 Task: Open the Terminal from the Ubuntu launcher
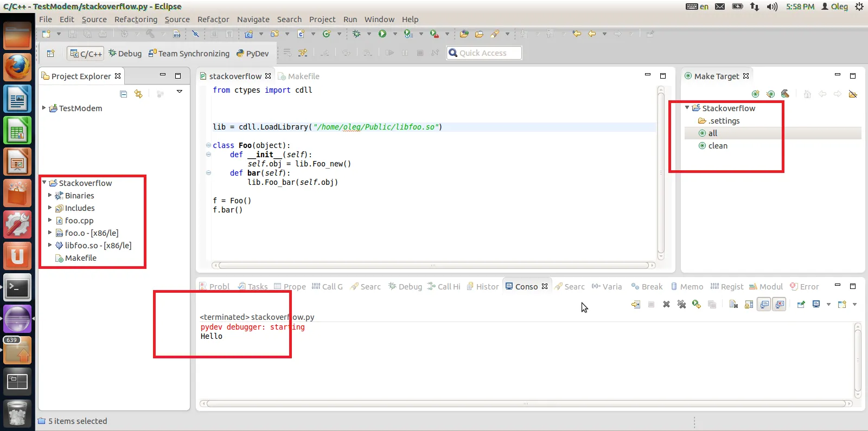17,287
